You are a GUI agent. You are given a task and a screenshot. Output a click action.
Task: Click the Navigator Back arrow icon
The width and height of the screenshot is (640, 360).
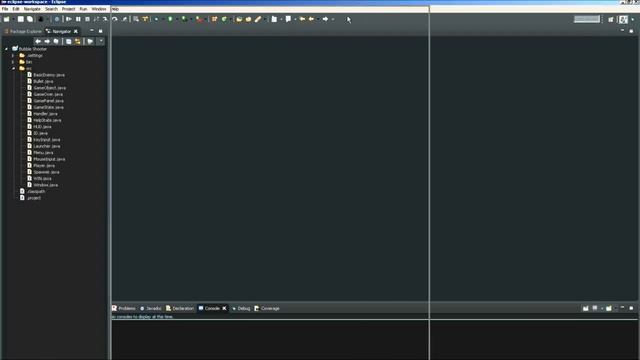point(38,41)
